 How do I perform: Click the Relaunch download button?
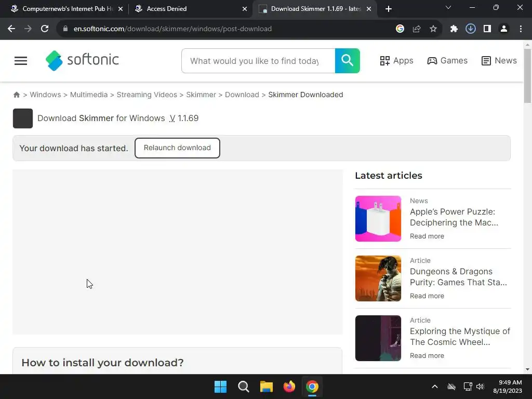(x=177, y=148)
